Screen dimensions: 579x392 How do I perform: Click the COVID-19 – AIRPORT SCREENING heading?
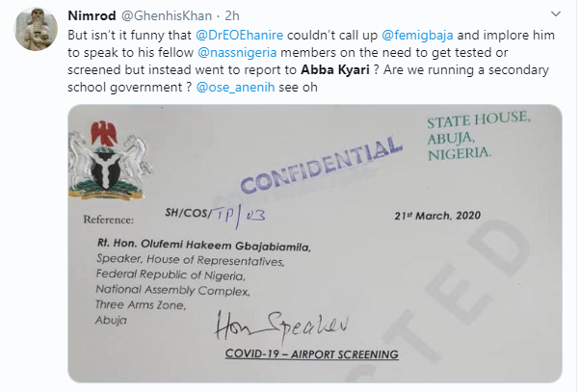tap(311, 354)
